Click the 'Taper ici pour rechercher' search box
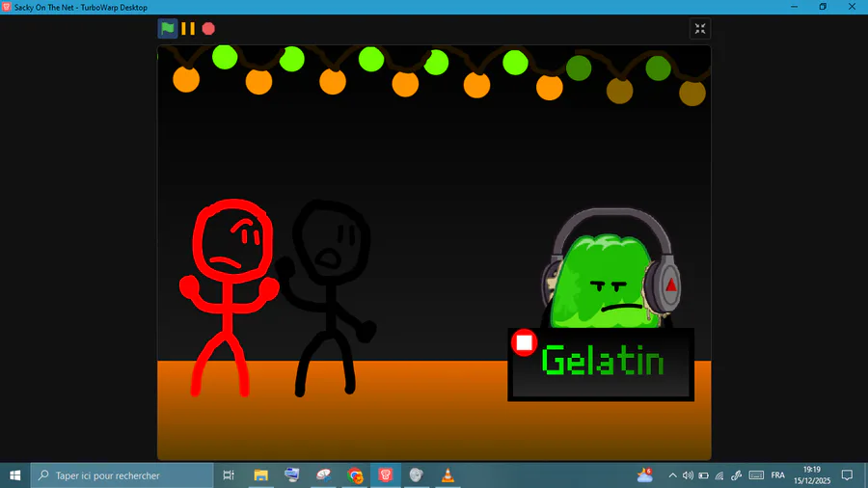 [122, 475]
